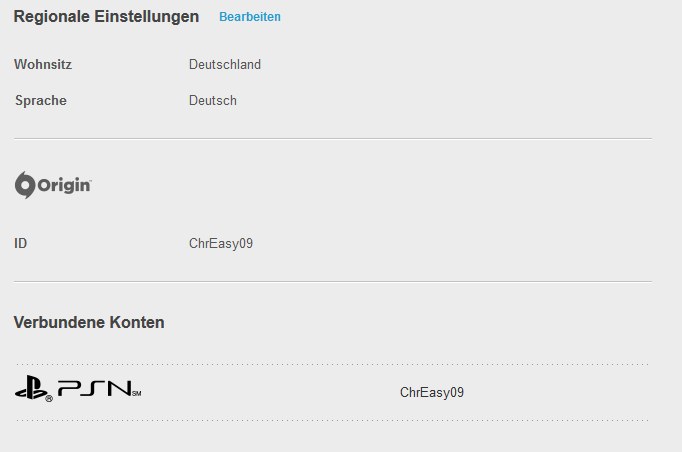Click the SM service mark beside PSN
Viewport: 682px width, 452px height.
click(137, 394)
